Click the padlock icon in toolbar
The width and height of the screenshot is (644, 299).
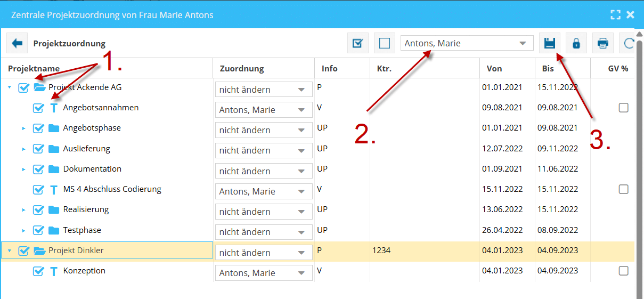point(576,44)
